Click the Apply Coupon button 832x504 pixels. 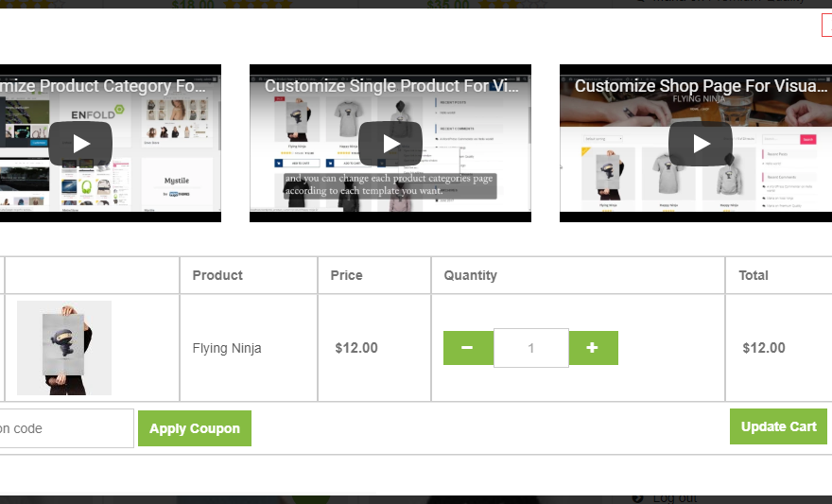point(195,428)
